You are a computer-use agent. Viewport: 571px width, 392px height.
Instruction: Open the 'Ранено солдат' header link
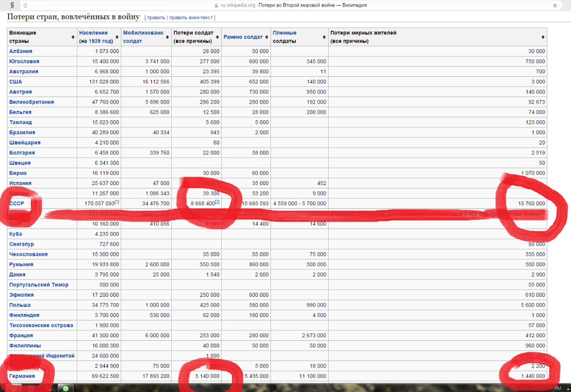coord(243,37)
